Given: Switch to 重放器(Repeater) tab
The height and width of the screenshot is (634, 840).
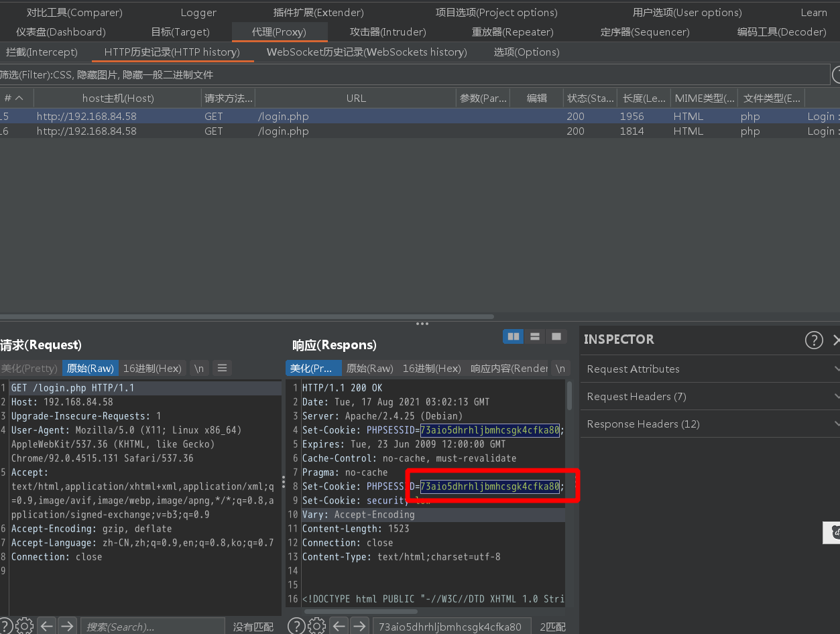Looking at the screenshot, I should [513, 31].
